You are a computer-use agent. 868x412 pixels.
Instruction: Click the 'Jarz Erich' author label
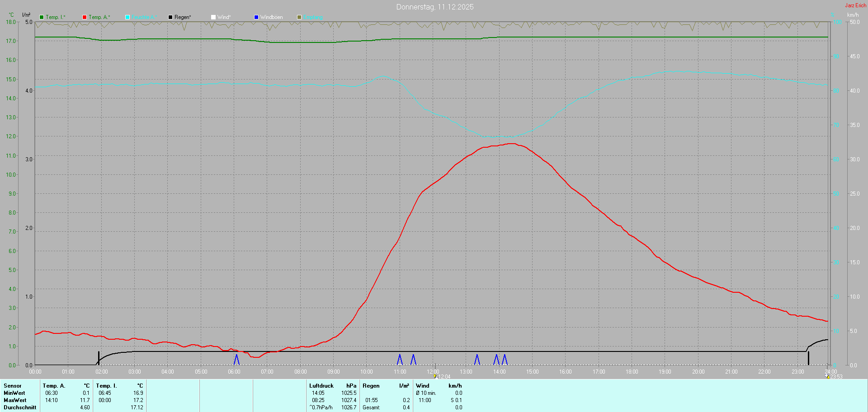pos(856,5)
